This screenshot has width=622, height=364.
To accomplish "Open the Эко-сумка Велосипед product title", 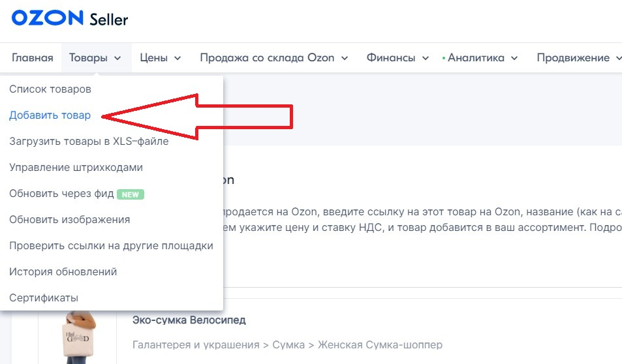I will 189,320.
